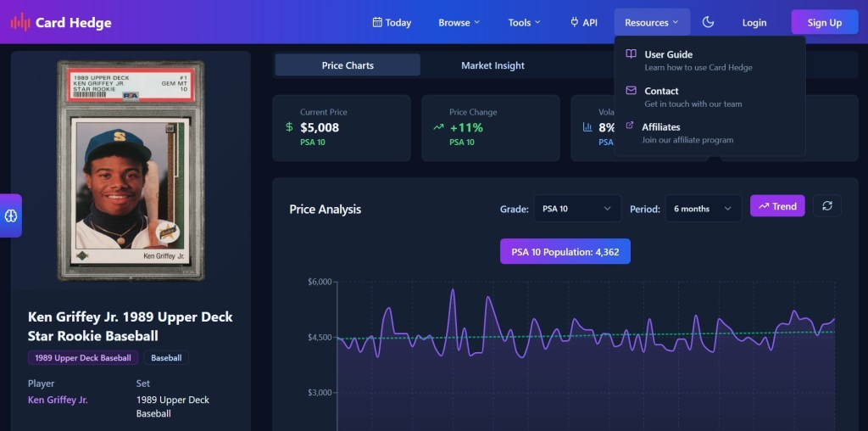The width and height of the screenshot is (868, 431).
Task: Click the 1989 Upper Deck Baseball tag
Action: tap(83, 358)
